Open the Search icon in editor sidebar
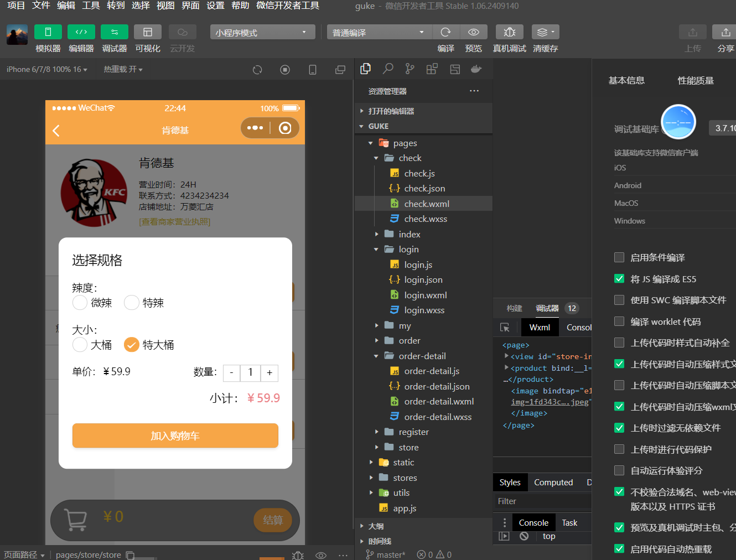The image size is (736, 560). click(x=388, y=69)
